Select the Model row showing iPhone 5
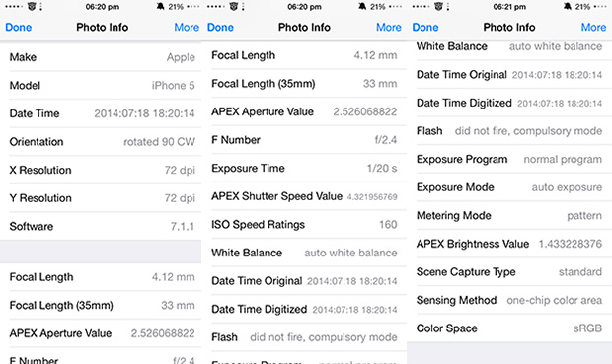Screen dimensions: 612x364 (101, 85)
